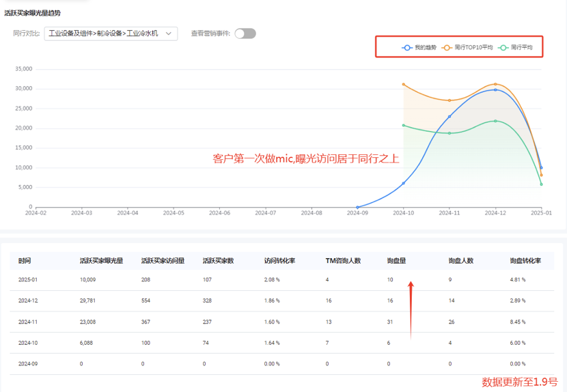Click the dropdown chevron arrow icon
Image resolution: width=567 pixels, height=392 pixels.
[169, 33]
